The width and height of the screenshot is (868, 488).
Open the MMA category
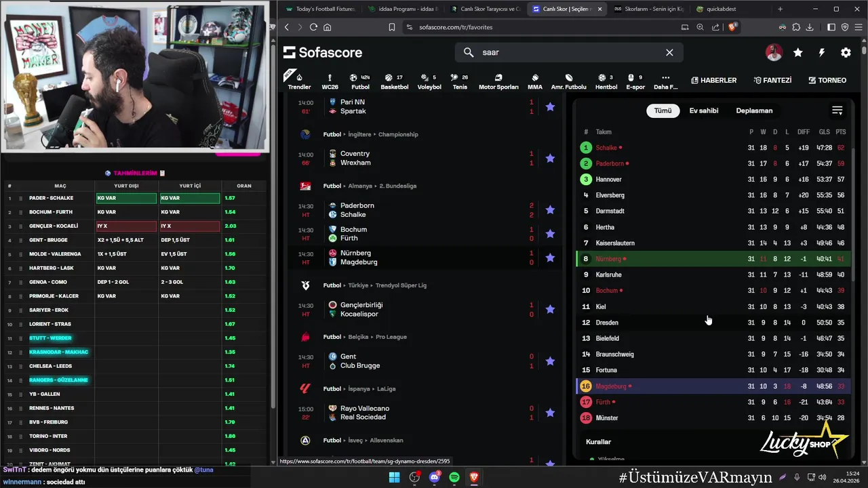535,81
